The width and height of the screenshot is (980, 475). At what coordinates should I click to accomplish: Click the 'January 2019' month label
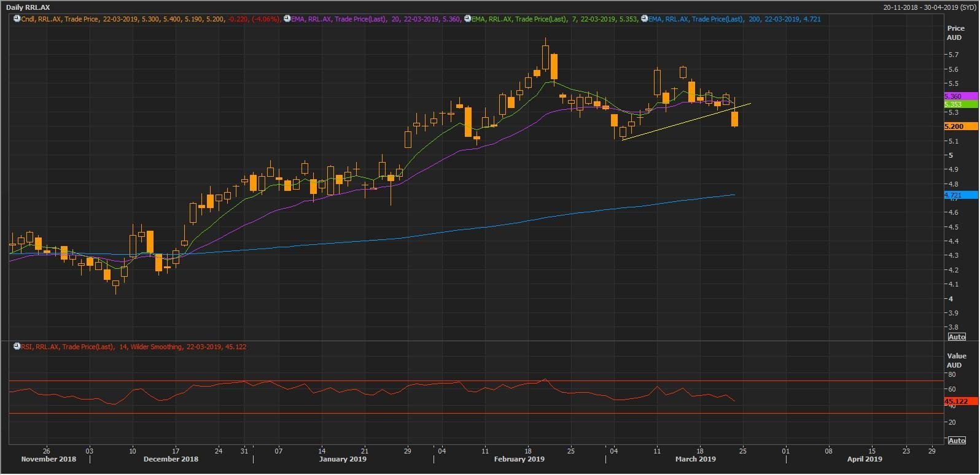[343, 459]
